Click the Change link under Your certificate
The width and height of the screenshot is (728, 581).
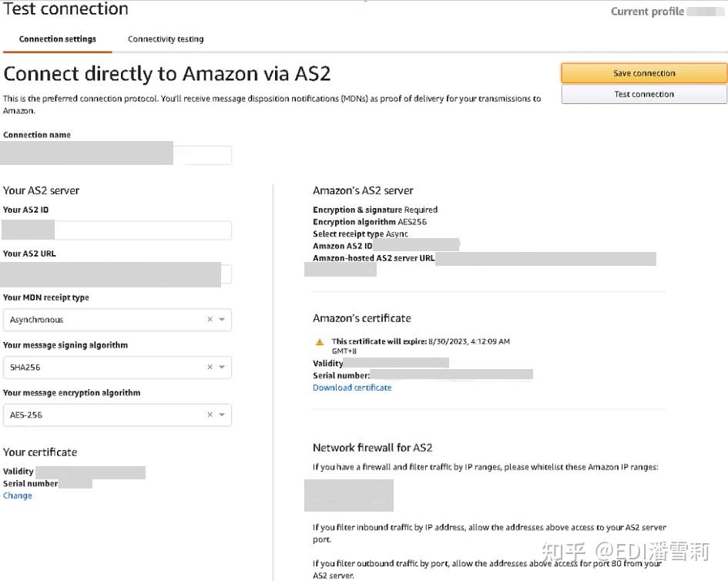17,495
